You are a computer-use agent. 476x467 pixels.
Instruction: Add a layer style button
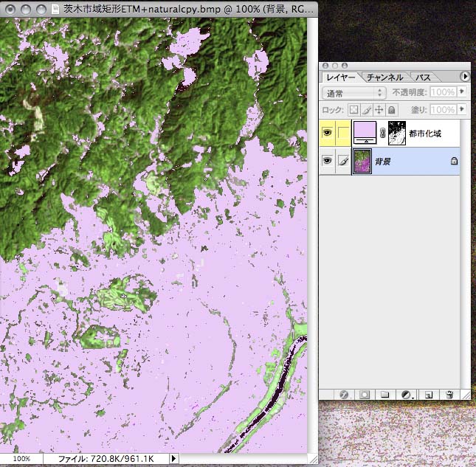pos(344,395)
